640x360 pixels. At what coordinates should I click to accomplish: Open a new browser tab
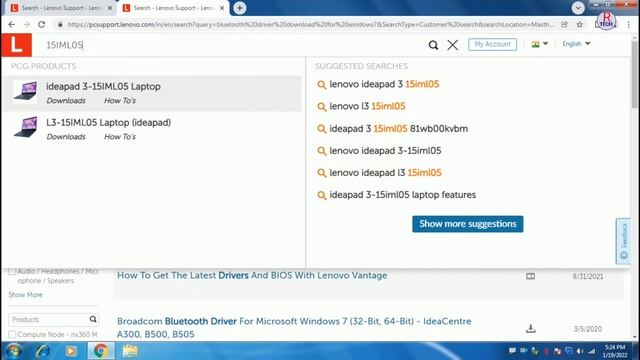pyautogui.click(x=240, y=8)
